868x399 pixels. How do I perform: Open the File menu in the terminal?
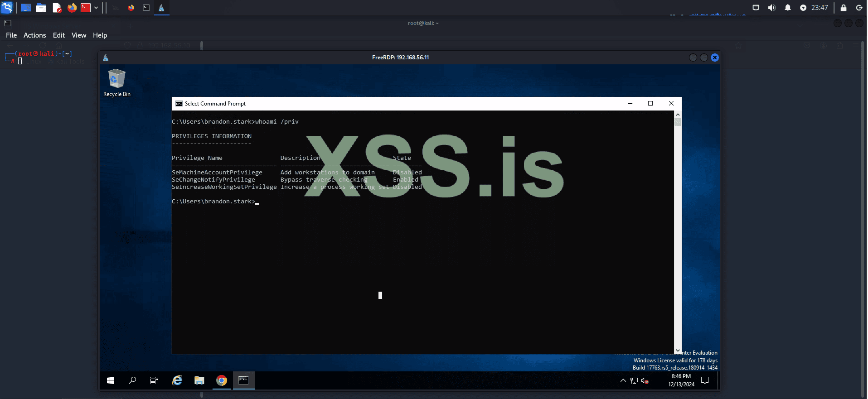[11, 35]
